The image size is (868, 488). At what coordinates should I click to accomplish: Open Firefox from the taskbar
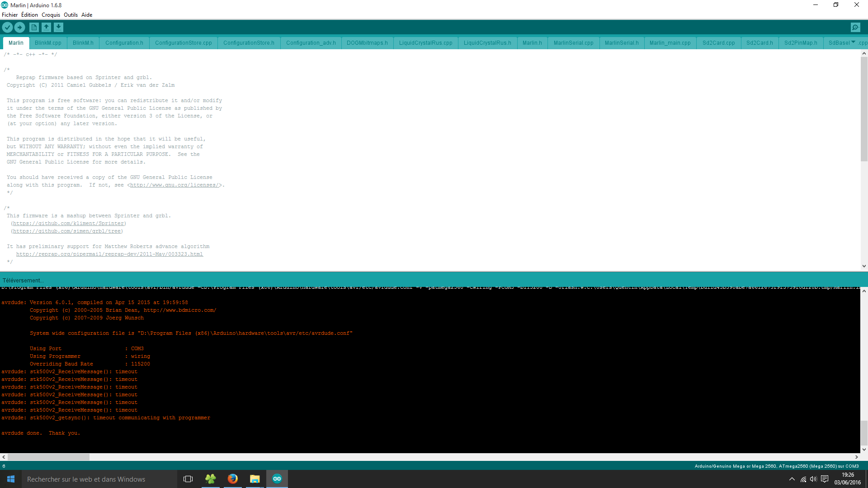coord(233,479)
